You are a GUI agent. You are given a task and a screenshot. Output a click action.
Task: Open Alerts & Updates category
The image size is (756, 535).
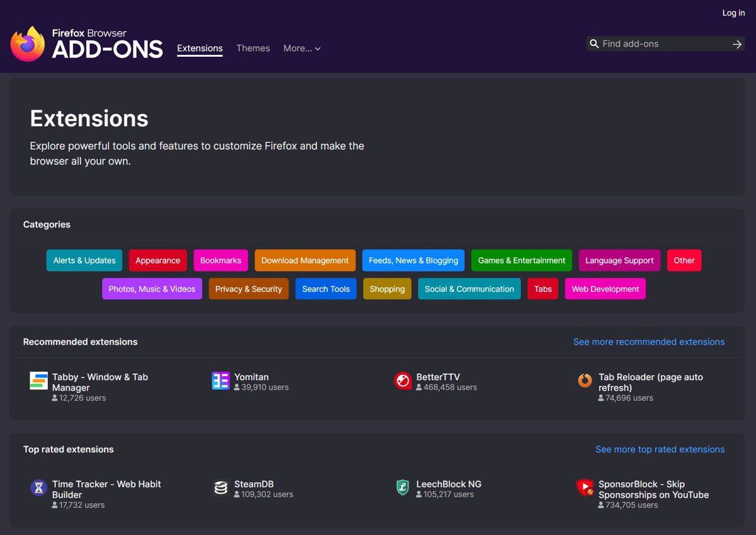(84, 260)
